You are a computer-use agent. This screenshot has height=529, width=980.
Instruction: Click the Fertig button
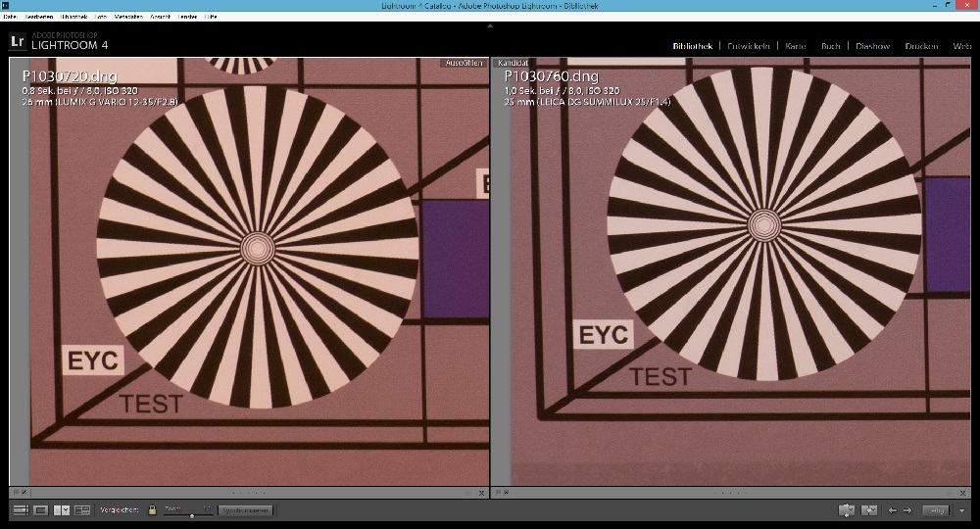pos(936,510)
